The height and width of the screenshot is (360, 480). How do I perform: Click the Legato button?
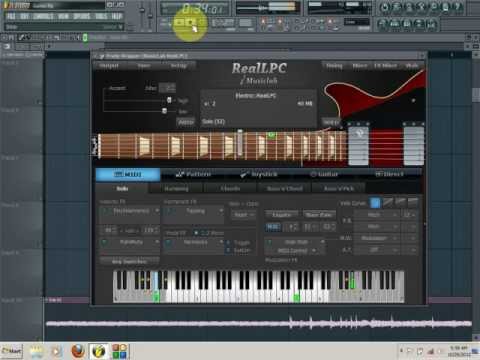click(x=282, y=215)
